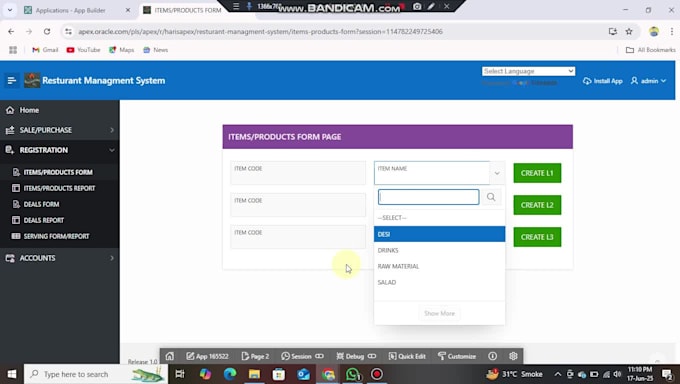Viewport: 680px width, 384px height.
Task: Click the Windows taskbar search box
Action: [x=95, y=374]
